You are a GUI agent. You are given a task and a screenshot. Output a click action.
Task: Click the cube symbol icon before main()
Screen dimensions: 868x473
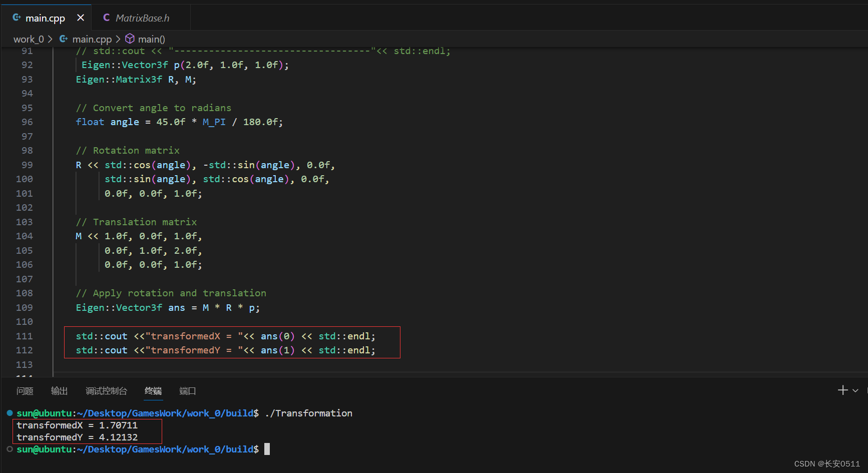pos(130,39)
